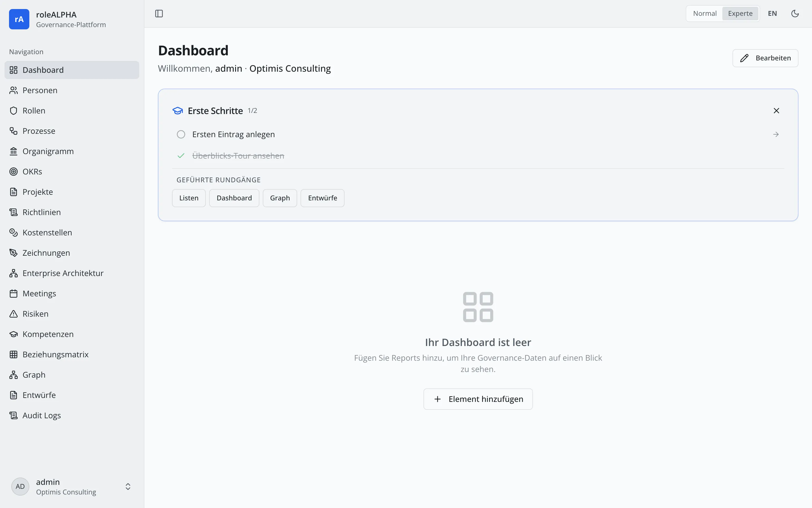Expand the admin account switcher chevron
This screenshot has height=508, width=812.
tap(128, 487)
